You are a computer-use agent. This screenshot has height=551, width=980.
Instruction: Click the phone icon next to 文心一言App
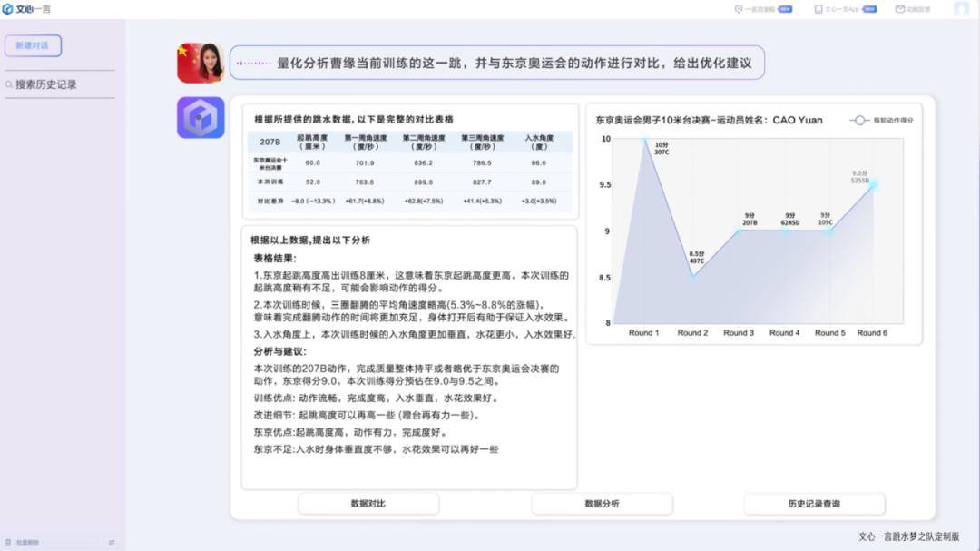pyautogui.click(x=818, y=8)
